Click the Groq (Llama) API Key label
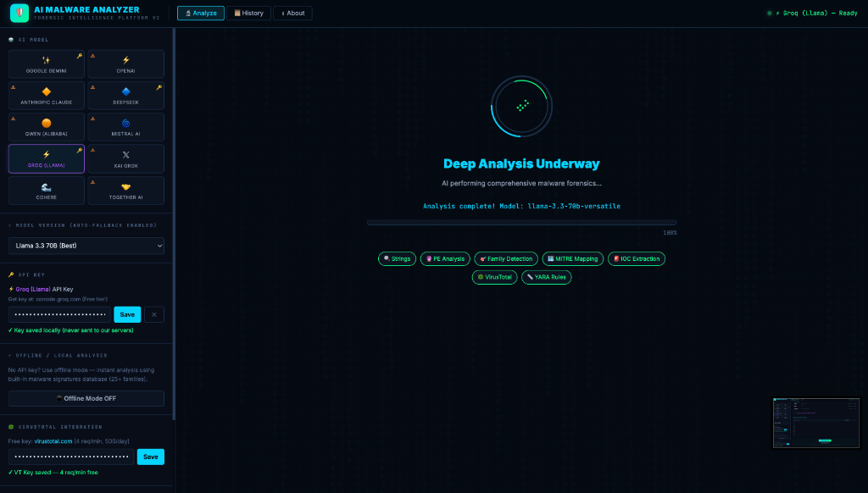The width and height of the screenshot is (868, 493). 41,289
